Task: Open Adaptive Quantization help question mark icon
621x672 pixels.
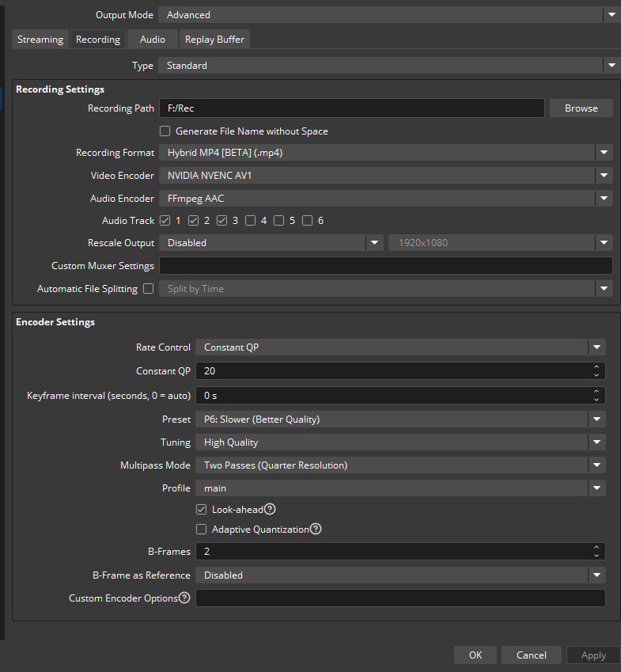Action: [316, 529]
